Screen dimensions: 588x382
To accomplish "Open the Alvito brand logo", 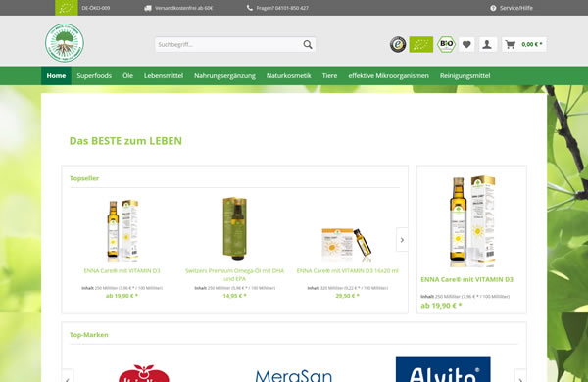I will pyautogui.click(x=443, y=369).
